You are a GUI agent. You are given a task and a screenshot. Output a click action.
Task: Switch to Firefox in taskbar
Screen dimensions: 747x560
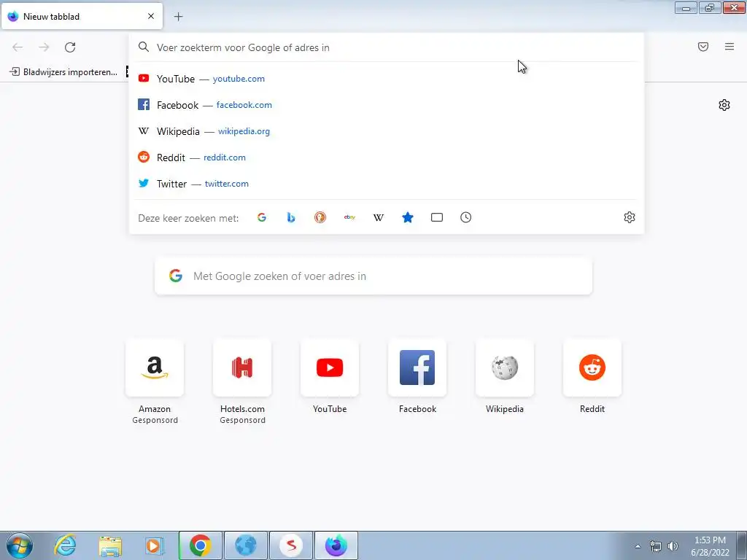[x=336, y=545]
